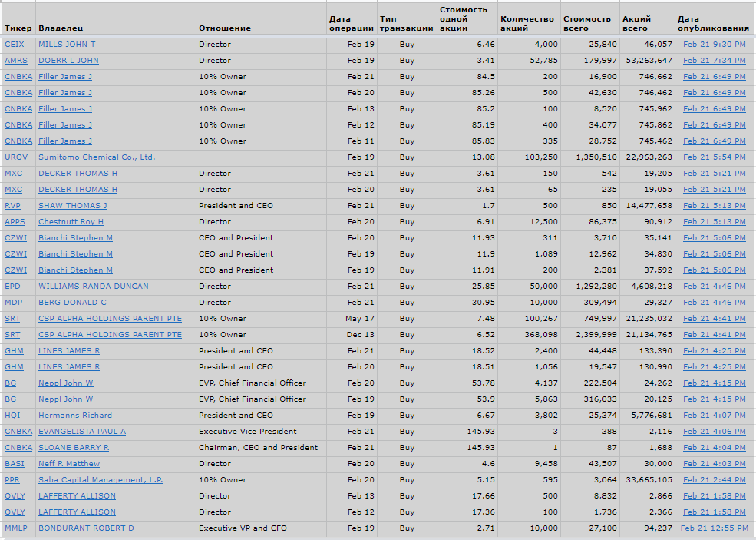Open the RVP ticker link
Screen dimensions: 756x540
12,206
